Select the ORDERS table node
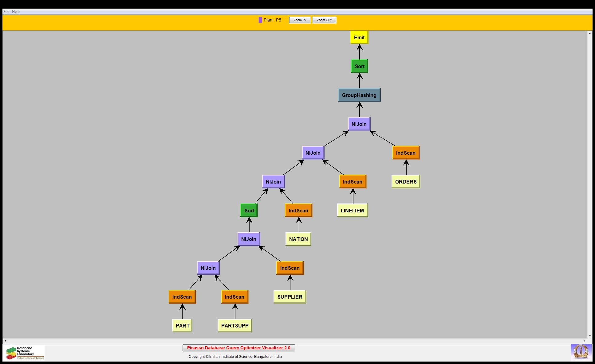Image resolution: width=595 pixels, height=364 pixels. coord(406,182)
